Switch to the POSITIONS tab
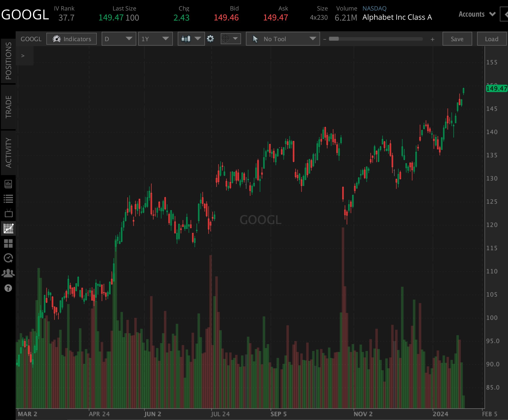The image size is (508, 420). click(8, 61)
